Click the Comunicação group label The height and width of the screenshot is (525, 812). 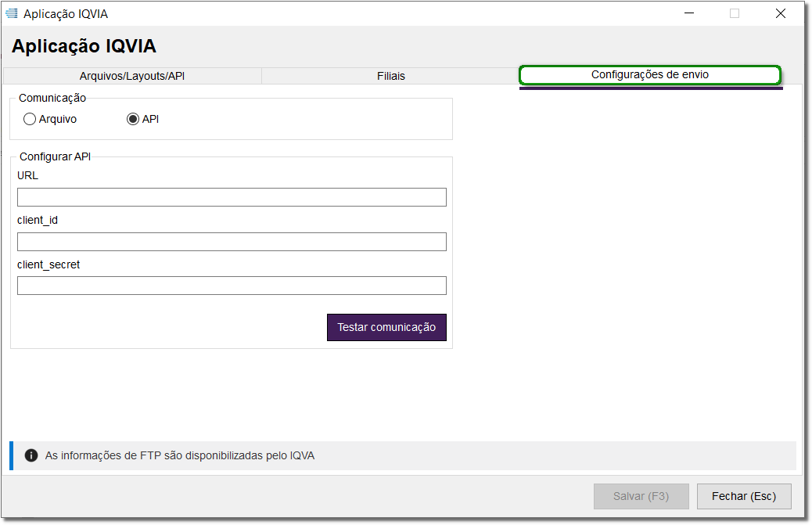tap(52, 98)
